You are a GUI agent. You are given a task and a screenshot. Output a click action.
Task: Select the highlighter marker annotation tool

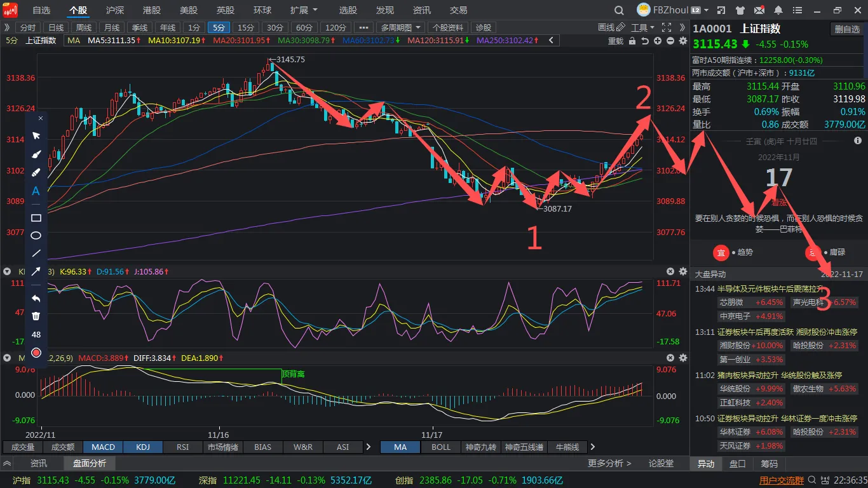click(x=36, y=173)
